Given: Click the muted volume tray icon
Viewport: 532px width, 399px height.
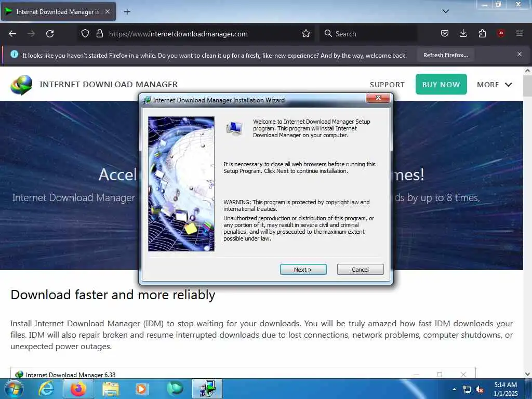Looking at the screenshot, I should point(480,390).
